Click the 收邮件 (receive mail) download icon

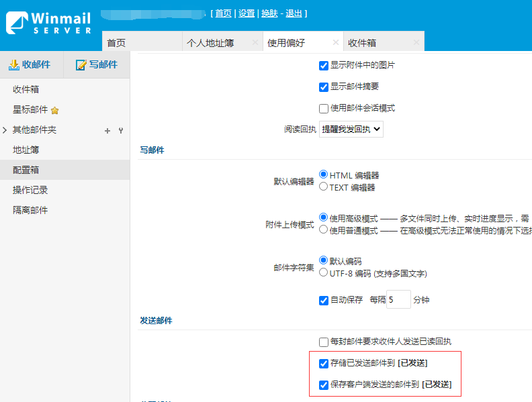14,65
